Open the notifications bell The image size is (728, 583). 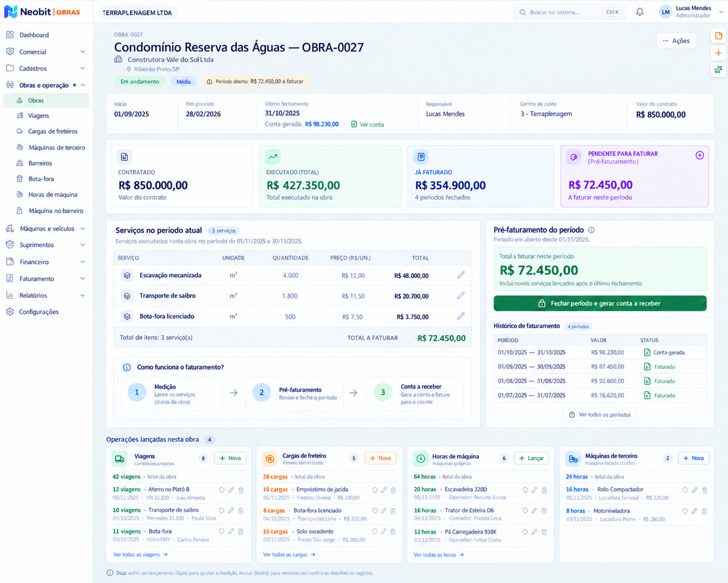[640, 12]
